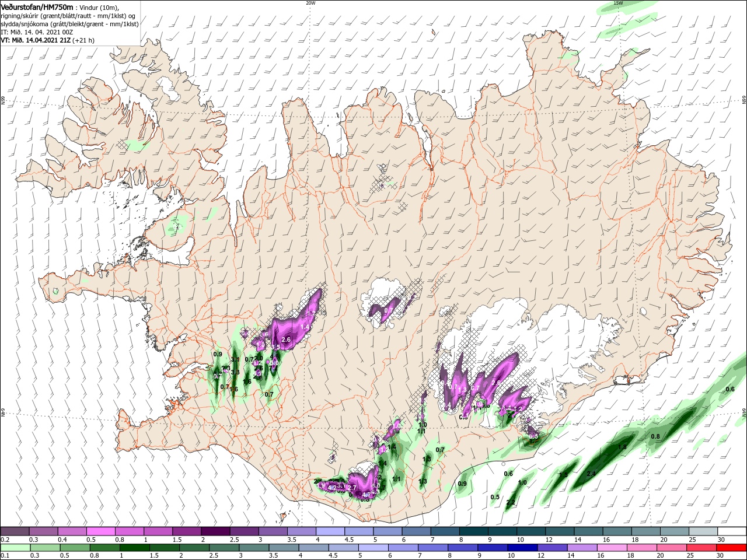
Task: Click the '15W' longitude label at the top
Action: 618,3
